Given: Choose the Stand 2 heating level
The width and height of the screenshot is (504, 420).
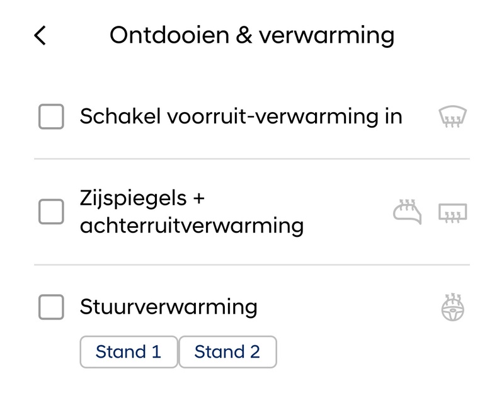Looking at the screenshot, I should [227, 351].
